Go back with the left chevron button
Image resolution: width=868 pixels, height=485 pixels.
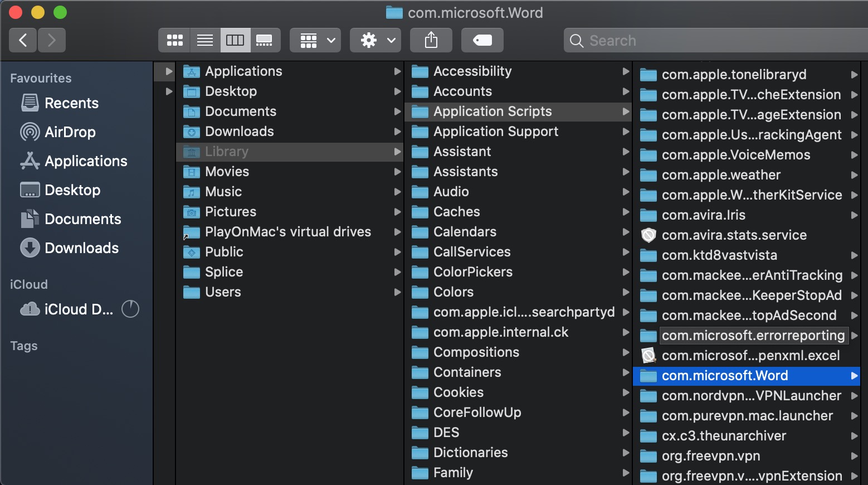click(x=23, y=40)
